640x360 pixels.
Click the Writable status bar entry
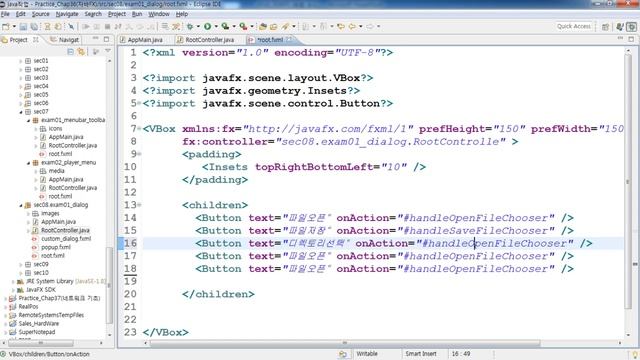point(367,354)
